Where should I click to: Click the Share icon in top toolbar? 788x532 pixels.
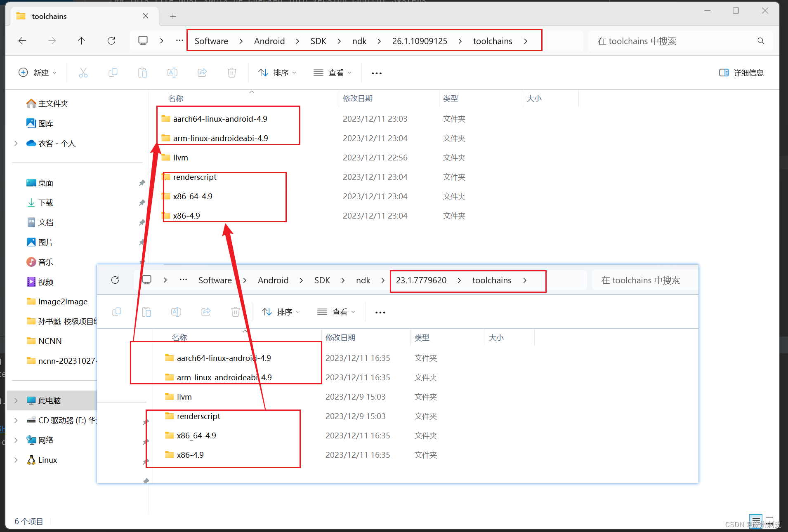pos(202,73)
